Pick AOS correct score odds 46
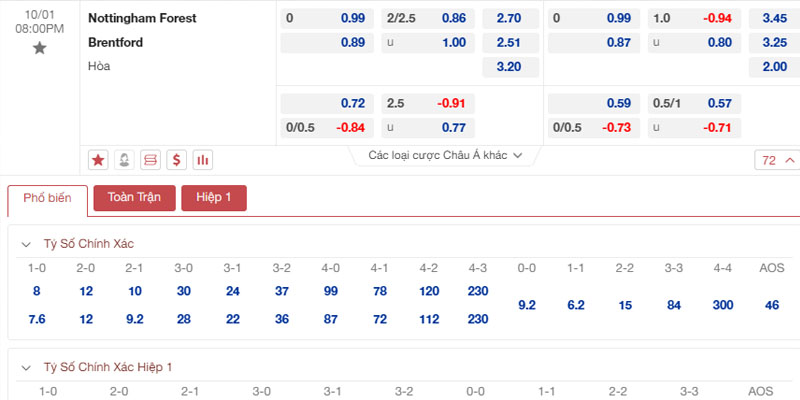 click(x=772, y=306)
